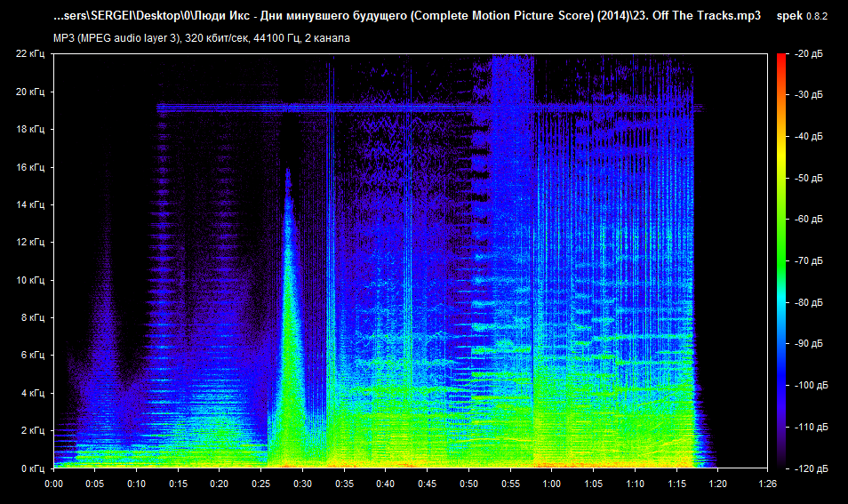The width and height of the screenshot is (848, 504).
Task: Click the 0:45 time axis marker
Action: point(427,484)
